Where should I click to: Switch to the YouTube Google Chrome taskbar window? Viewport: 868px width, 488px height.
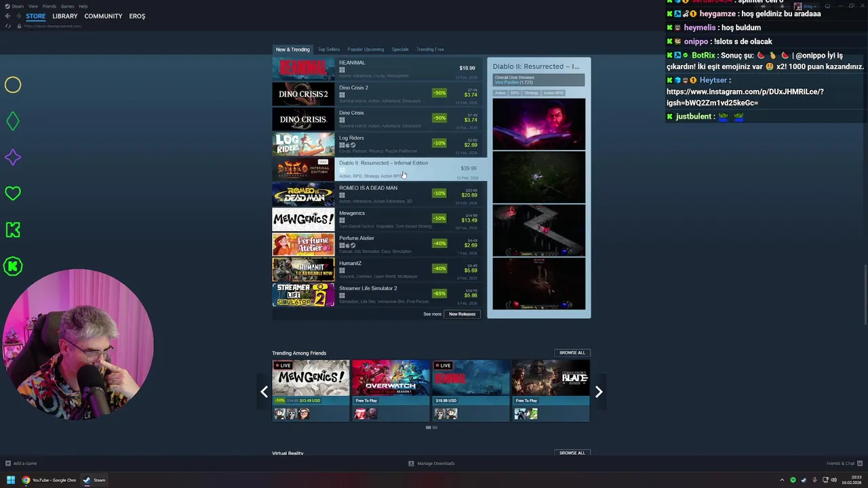(49, 480)
